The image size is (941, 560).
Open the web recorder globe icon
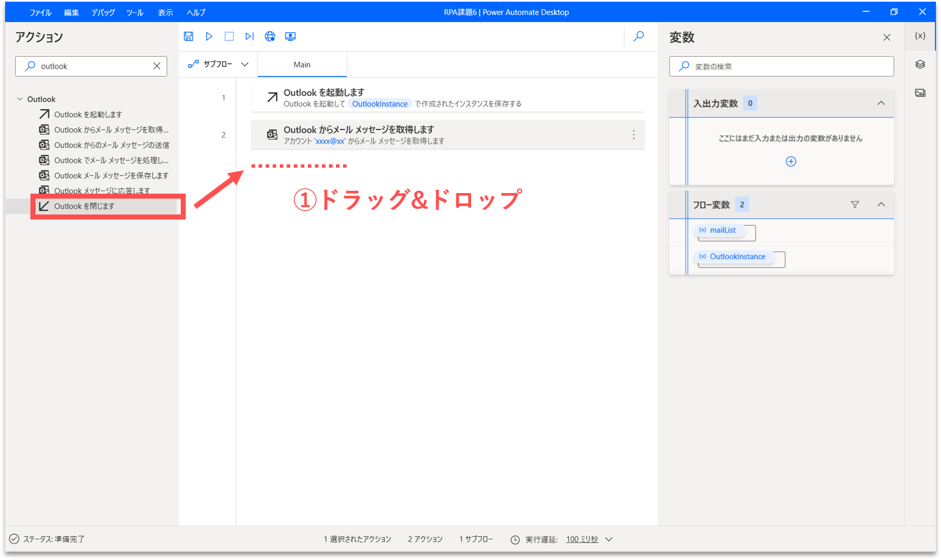coord(270,37)
